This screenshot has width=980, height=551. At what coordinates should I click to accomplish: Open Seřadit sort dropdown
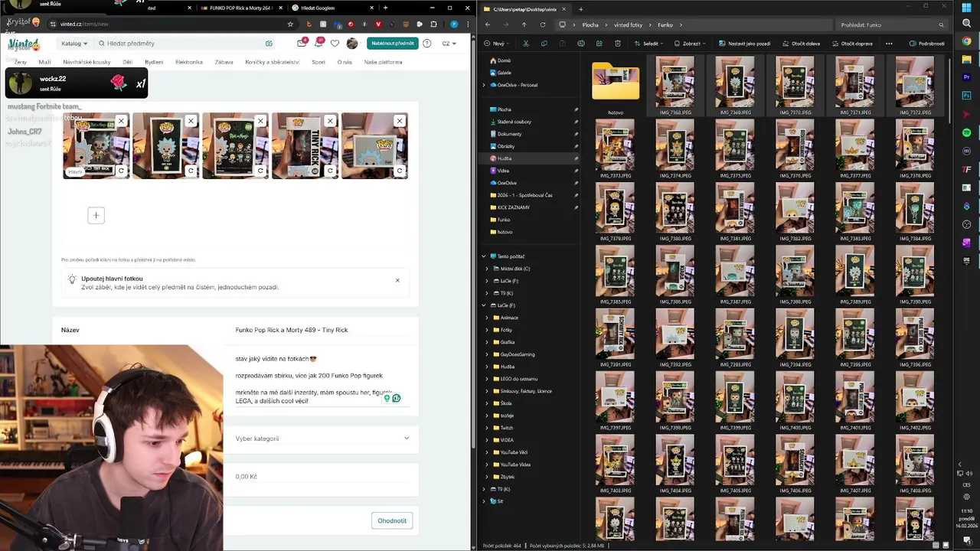click(x=649, y=44)
